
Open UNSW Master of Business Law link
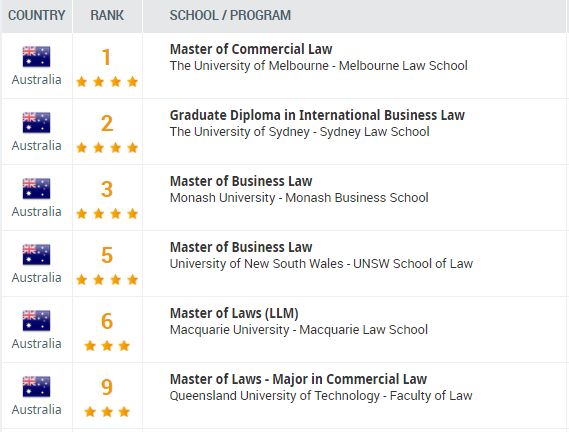point(241,247)
